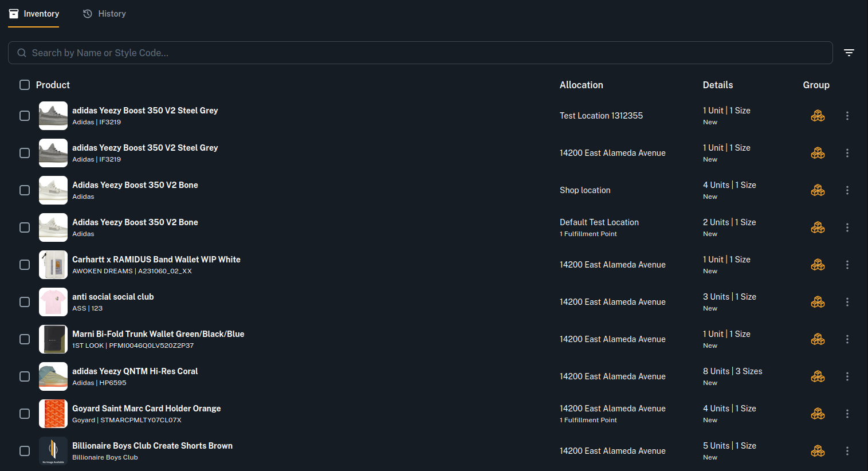Open the Goyard orange card holder thumbnail
Screen dimensions: 868x471
(x=53, y=414)
